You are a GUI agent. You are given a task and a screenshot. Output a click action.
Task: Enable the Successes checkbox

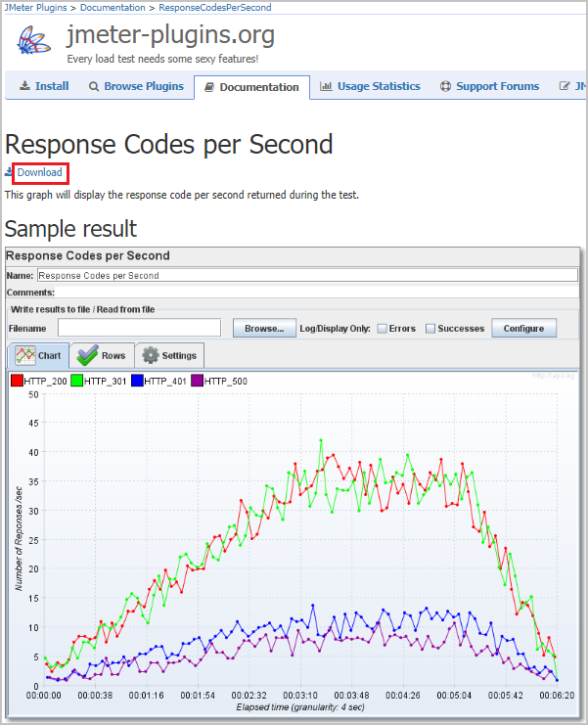tap(430, 329)
